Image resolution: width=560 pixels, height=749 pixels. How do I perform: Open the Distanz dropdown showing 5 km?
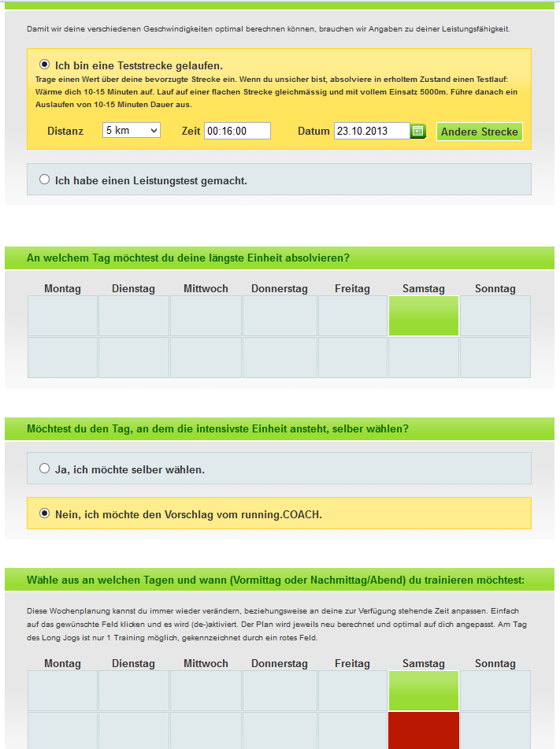(x=132, y=130)
